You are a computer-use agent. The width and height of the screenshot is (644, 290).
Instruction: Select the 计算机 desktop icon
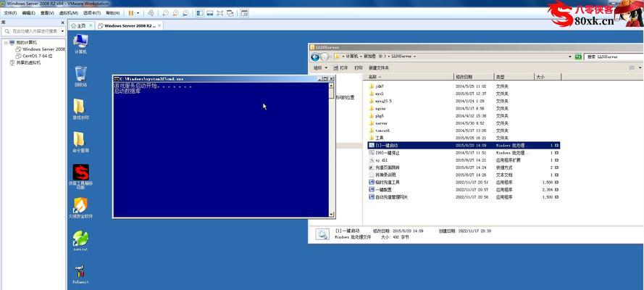point(80,44)
